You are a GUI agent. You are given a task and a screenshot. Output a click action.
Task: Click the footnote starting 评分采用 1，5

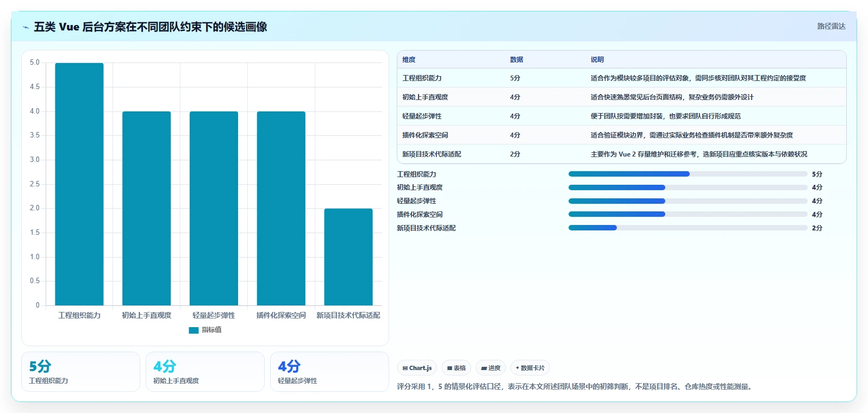pos(576,387)
